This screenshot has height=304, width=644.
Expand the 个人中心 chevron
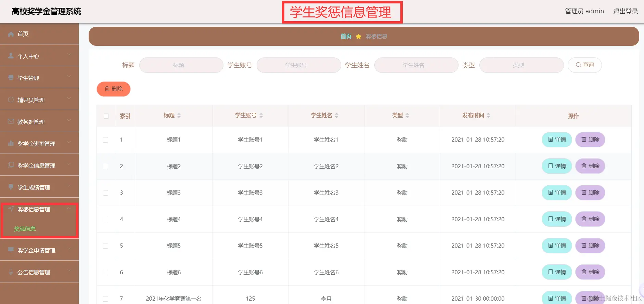coord(69,55)
